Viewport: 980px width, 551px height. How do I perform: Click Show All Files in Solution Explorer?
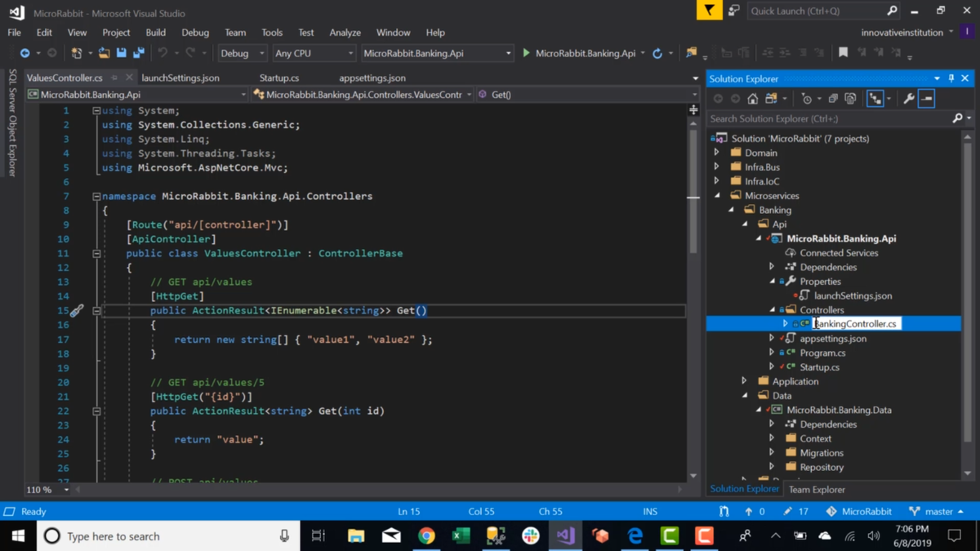[850, 99]
